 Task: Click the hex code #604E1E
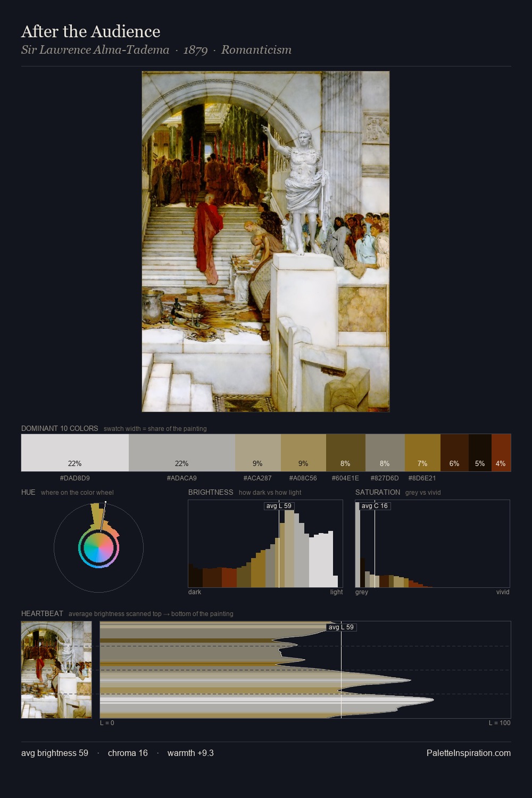point(346,478)
